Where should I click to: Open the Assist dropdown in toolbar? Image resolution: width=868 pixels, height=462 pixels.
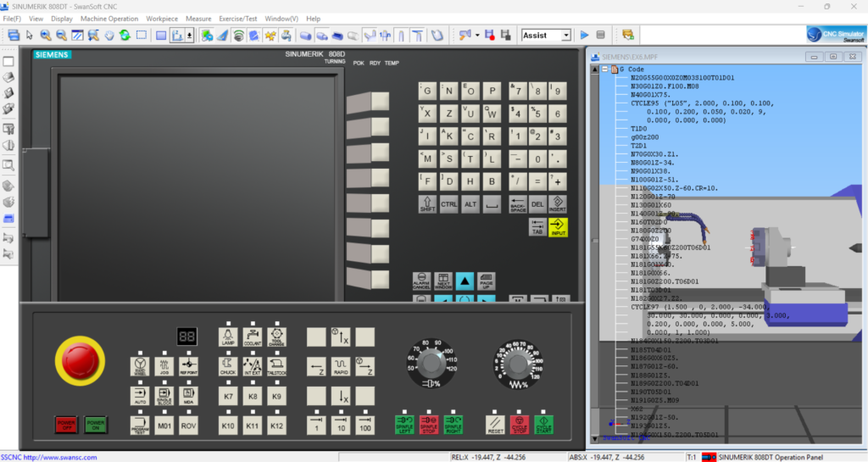pos(547,36)
